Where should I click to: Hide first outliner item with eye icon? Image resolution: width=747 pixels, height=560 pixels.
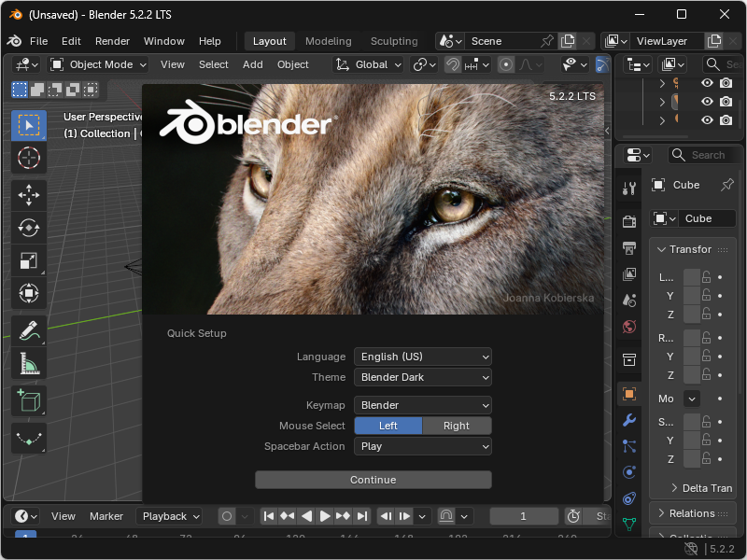tap(707, 83)
